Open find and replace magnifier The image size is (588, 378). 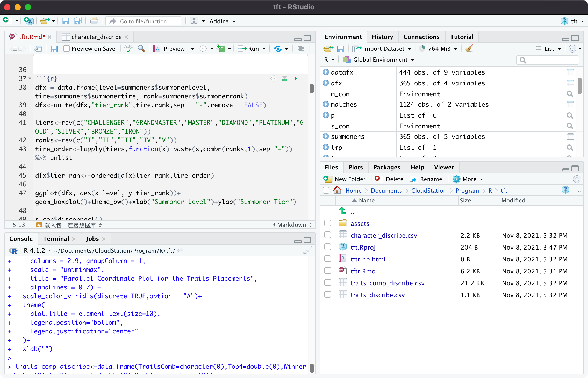coord(141,48)
